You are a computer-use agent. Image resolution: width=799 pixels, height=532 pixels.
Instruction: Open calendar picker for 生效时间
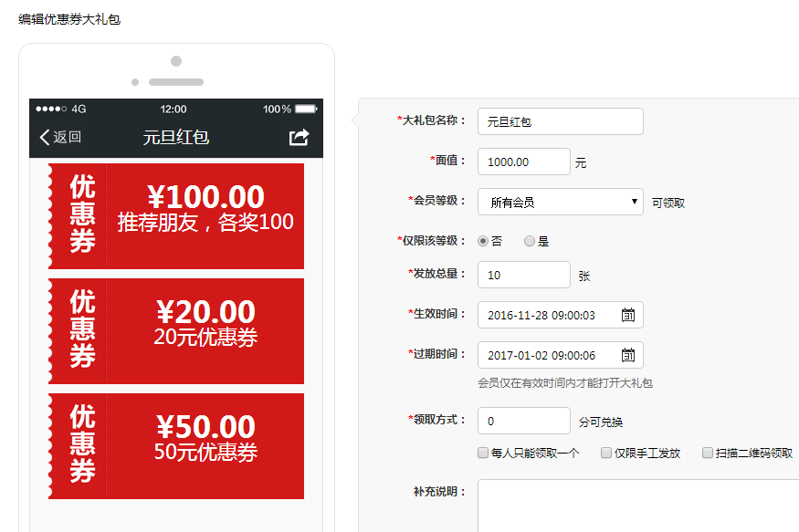[628, 315]
